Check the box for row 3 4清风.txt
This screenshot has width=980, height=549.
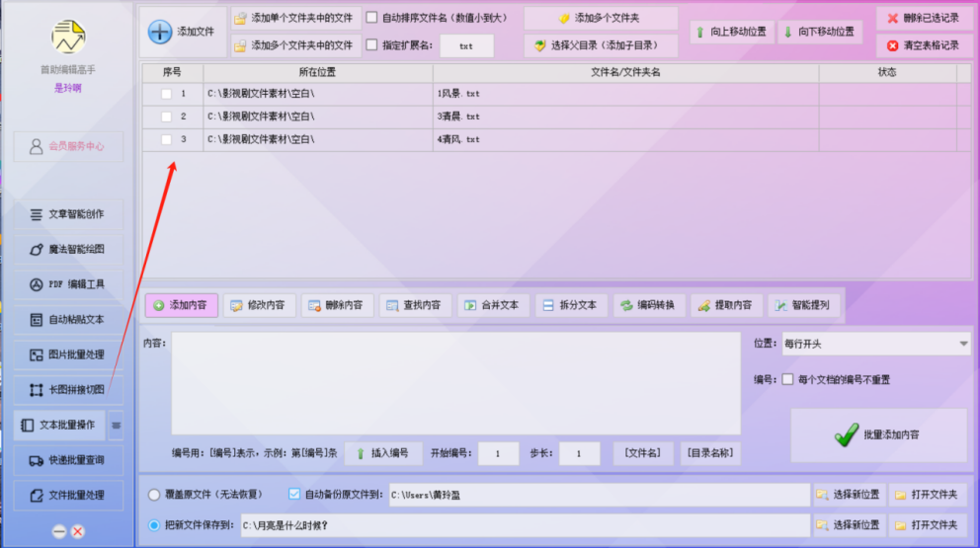coord(166,140)
